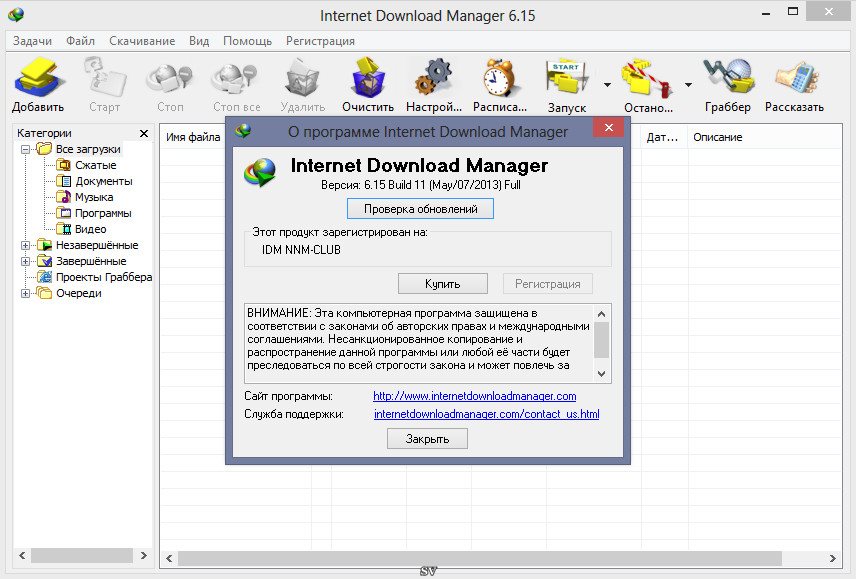Click the download list scroll right arrow
This screenshot has height=579, width=856.
click(833, 558)
